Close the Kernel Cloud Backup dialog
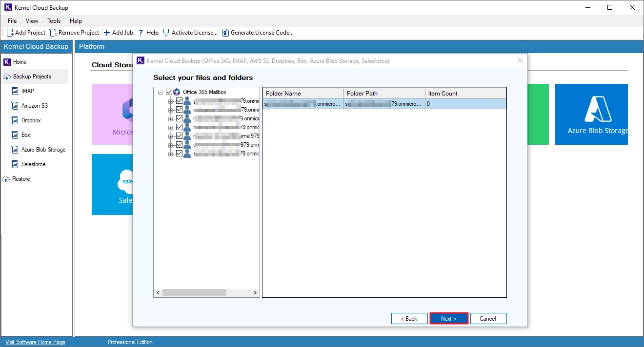This screenshot has width=644, height=347. tap(520, 60)
